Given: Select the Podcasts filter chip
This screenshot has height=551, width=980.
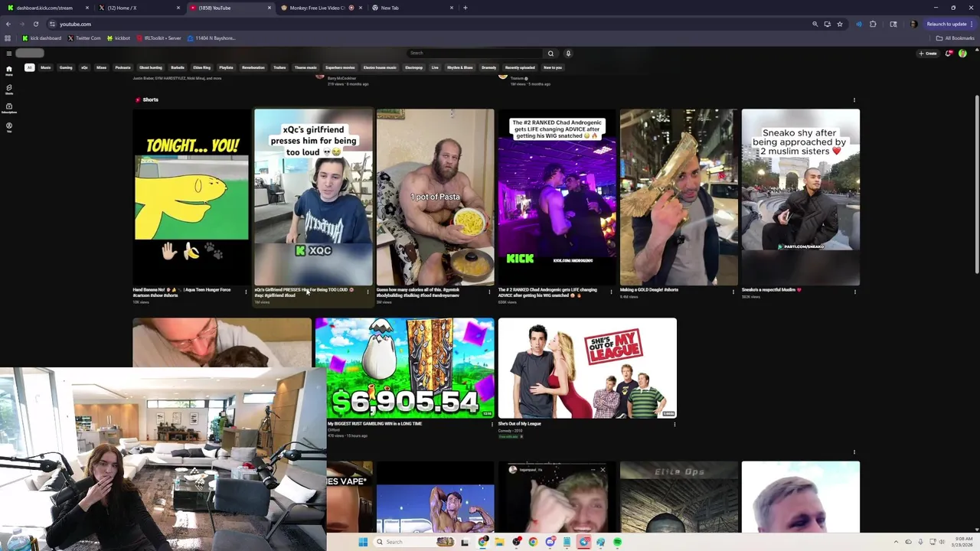Looking at the screenshot, I should click(x=122, y=67).
